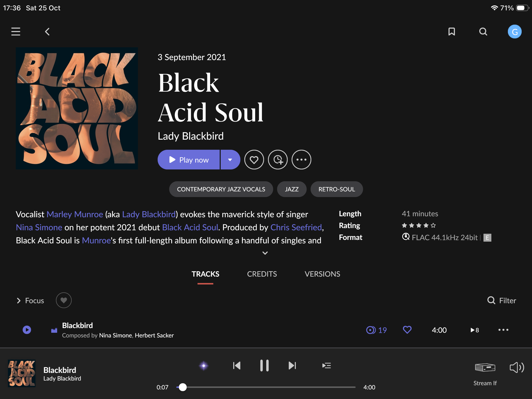Click the Explicit E badge
Image resolution: width=532 pixels, height=399 pixels.
(x=487, y=238)
